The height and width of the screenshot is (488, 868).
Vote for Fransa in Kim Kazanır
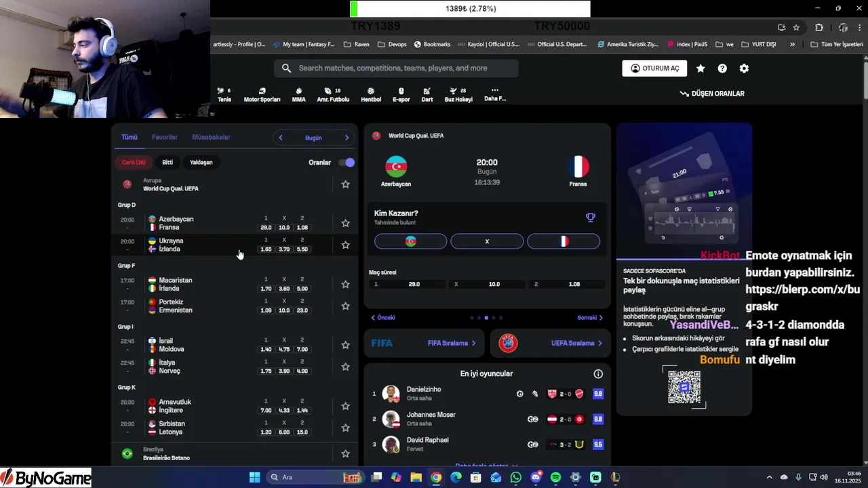pos(564,241)
